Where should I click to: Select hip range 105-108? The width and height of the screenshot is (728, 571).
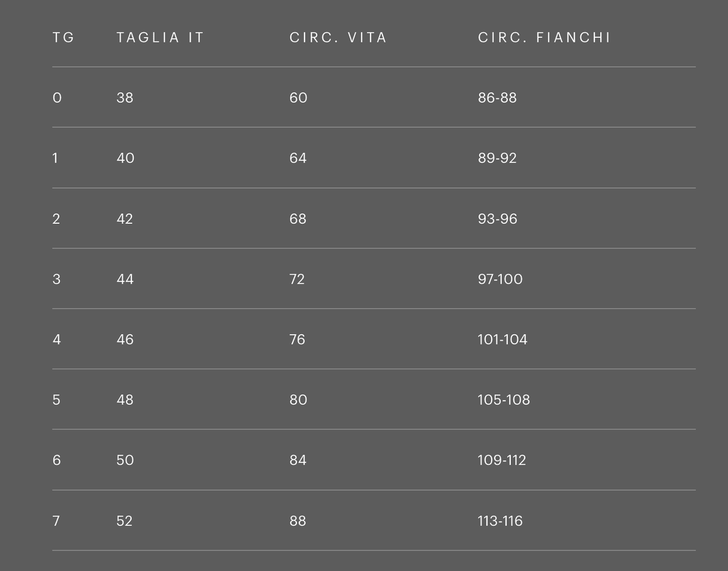pos(504,400)
